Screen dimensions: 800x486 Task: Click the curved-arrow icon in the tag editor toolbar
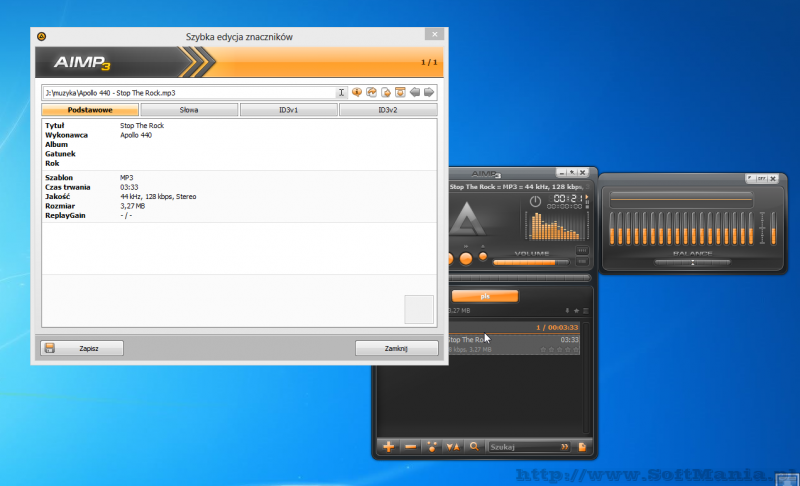pyautogui.click(x=371, y=92)
